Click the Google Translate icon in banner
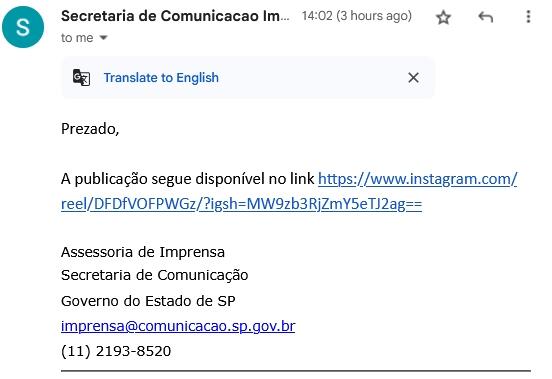Viewport: 552px width, 379px height. [x=81, y=77]
